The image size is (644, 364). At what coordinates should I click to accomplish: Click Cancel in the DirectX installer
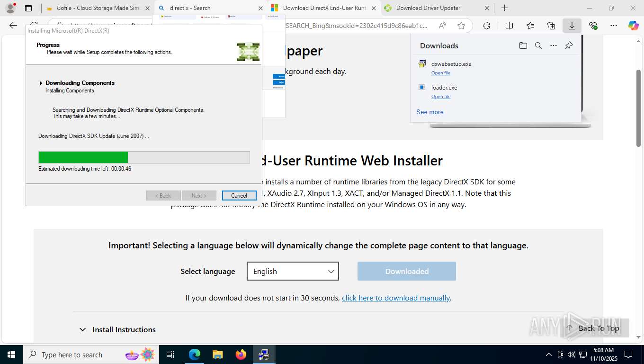tap(239, 196)
